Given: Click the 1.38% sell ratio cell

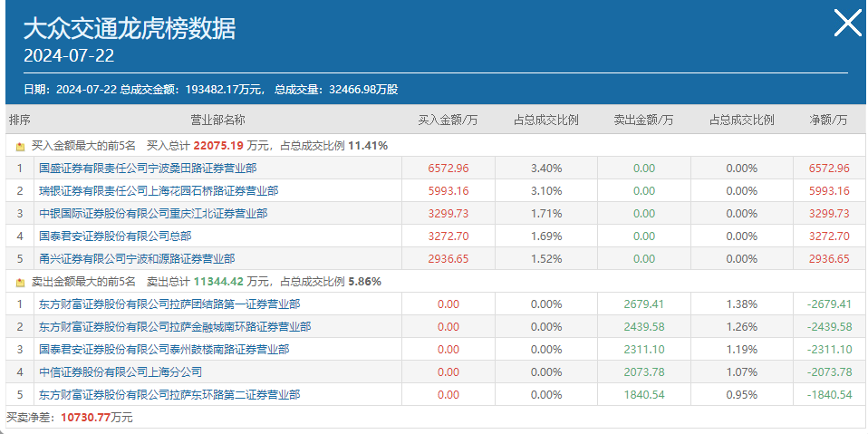Looking at the screenshot, I should pyautogui.click(x=742, y=304).
